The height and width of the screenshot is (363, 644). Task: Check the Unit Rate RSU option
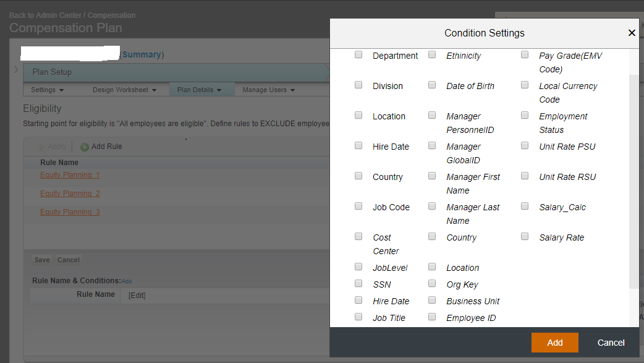[525, 176]
